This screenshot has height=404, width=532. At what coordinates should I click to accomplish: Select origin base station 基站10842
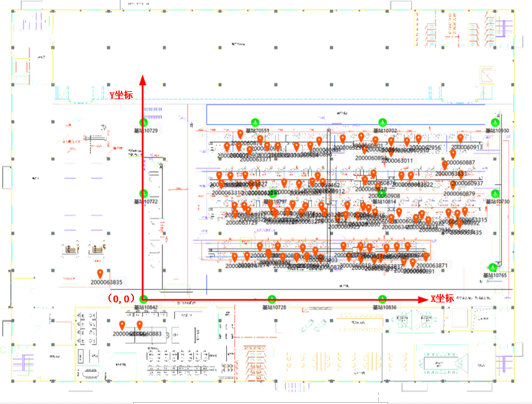144,299
